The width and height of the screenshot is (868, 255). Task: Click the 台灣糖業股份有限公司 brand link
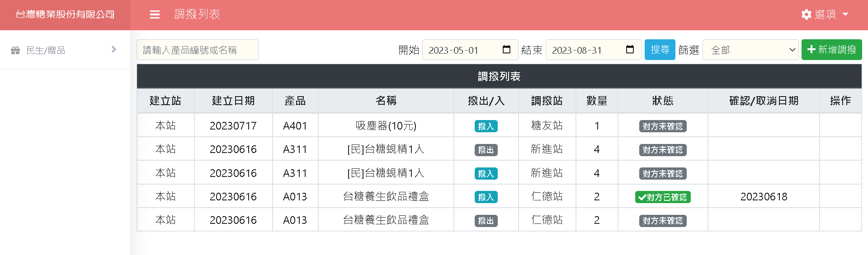pos(65,14)
